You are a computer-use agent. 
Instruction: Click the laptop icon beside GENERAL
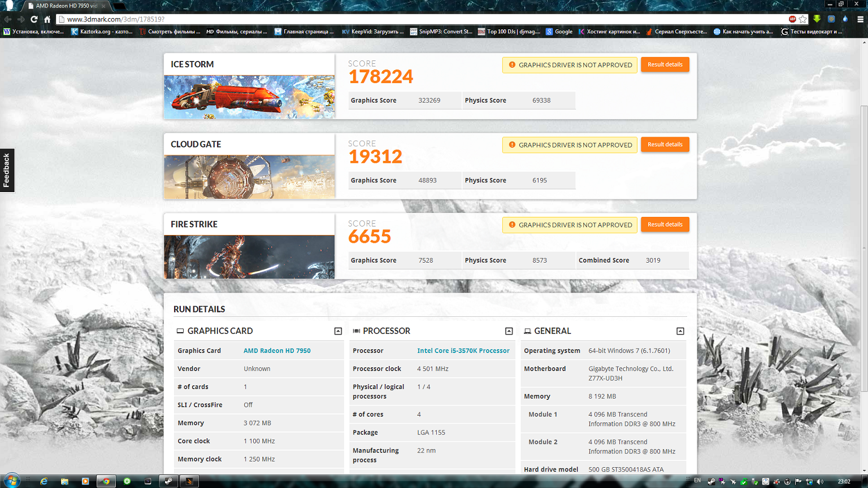(527, 331)
